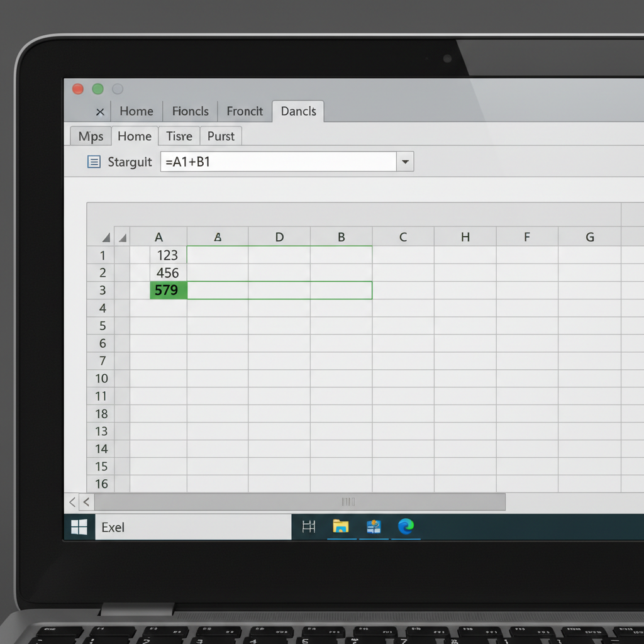The image size is (644, 644).
Task: Click the green macOS traffic-light button
Action: tap(97, 89)
